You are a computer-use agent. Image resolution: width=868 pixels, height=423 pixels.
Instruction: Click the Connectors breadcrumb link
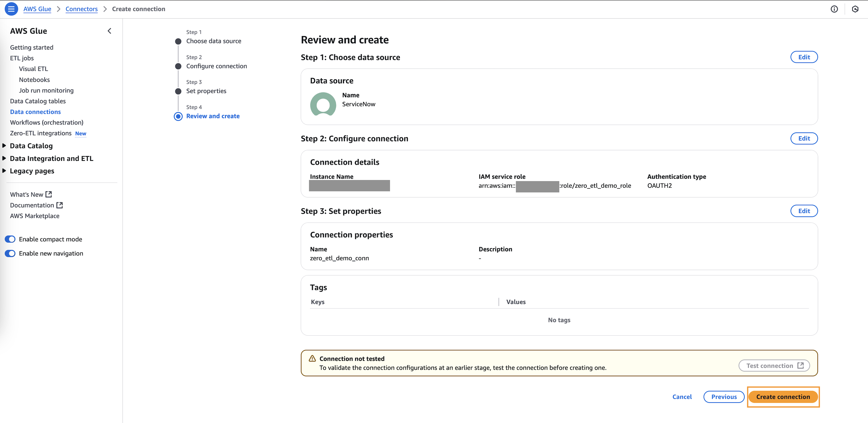[81, 9]
